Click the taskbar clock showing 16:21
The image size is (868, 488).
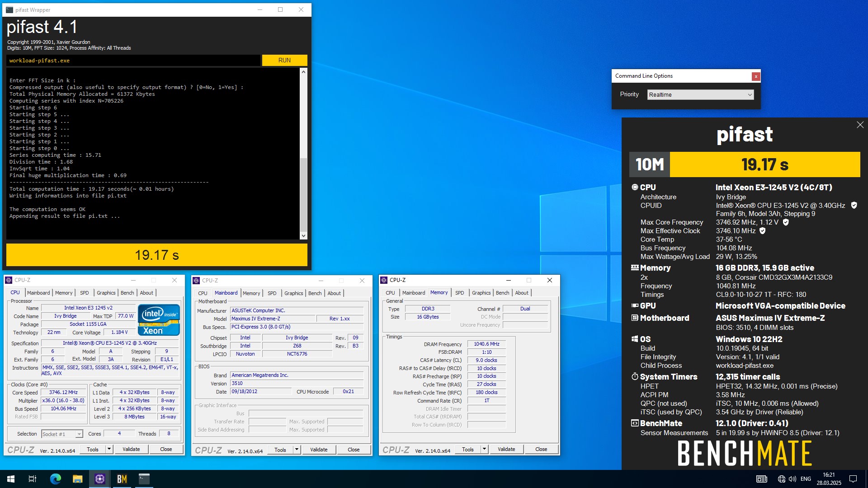pyautogui.click(x=829, y=479)
